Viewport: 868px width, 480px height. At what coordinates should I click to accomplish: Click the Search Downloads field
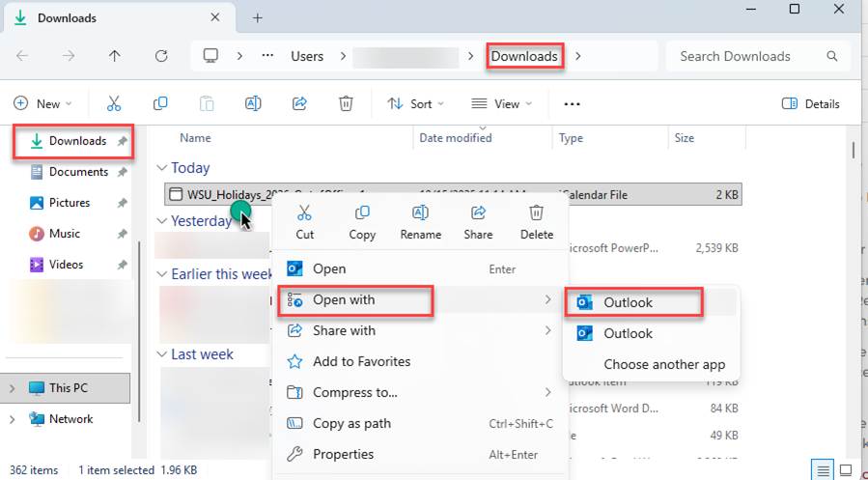[x=748, y=56]
